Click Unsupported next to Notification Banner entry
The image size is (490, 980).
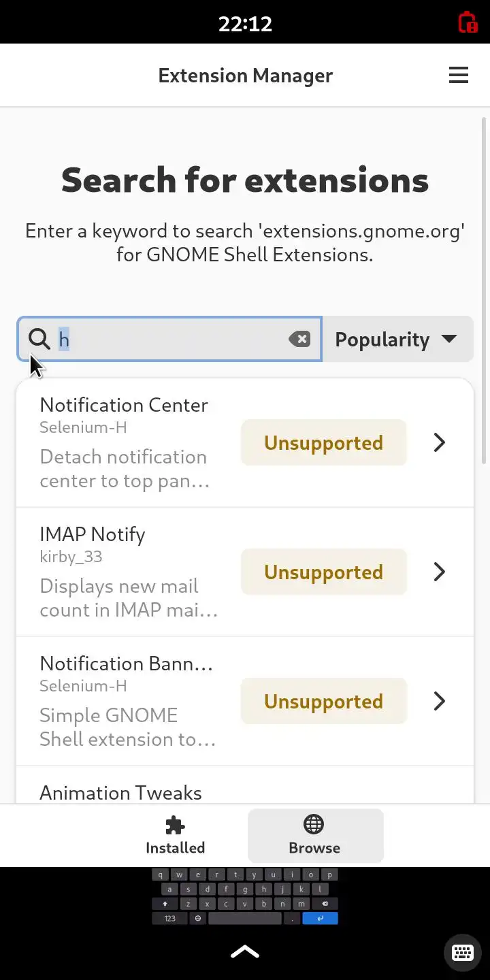click(x=323, y=701)
